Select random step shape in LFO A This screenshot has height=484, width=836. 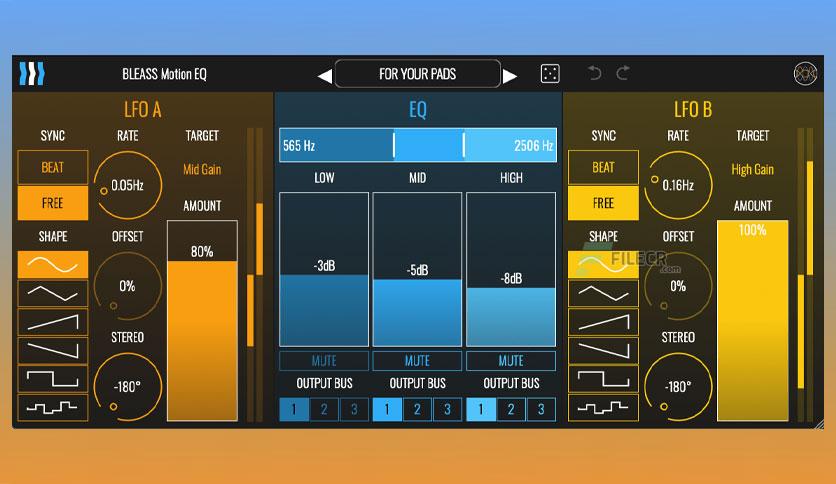(53, 408)
